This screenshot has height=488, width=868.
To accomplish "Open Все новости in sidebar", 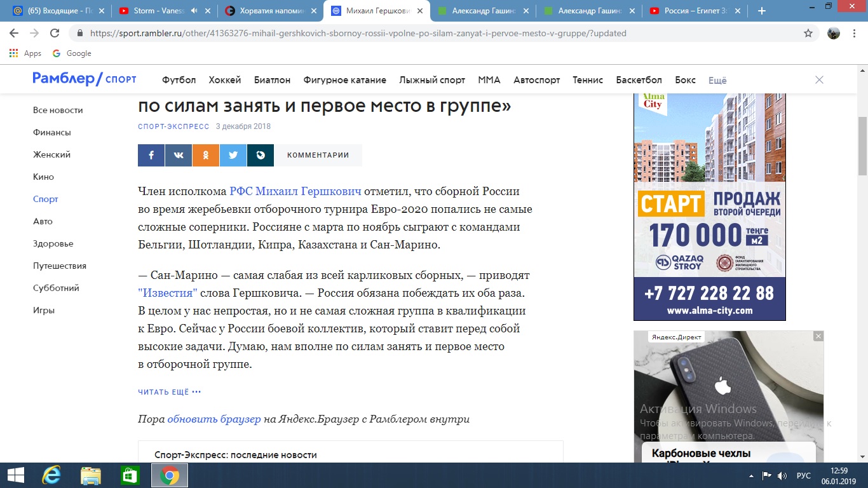I will [58, 110].
